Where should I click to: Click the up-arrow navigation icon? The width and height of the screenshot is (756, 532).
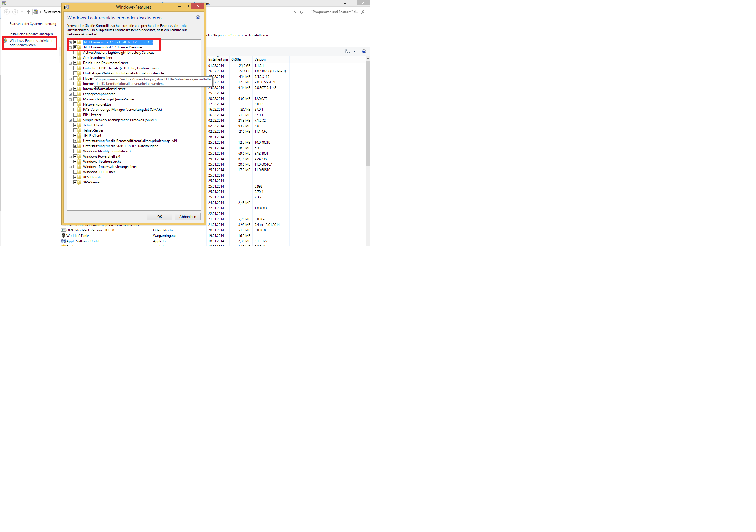tap(29, 12)
